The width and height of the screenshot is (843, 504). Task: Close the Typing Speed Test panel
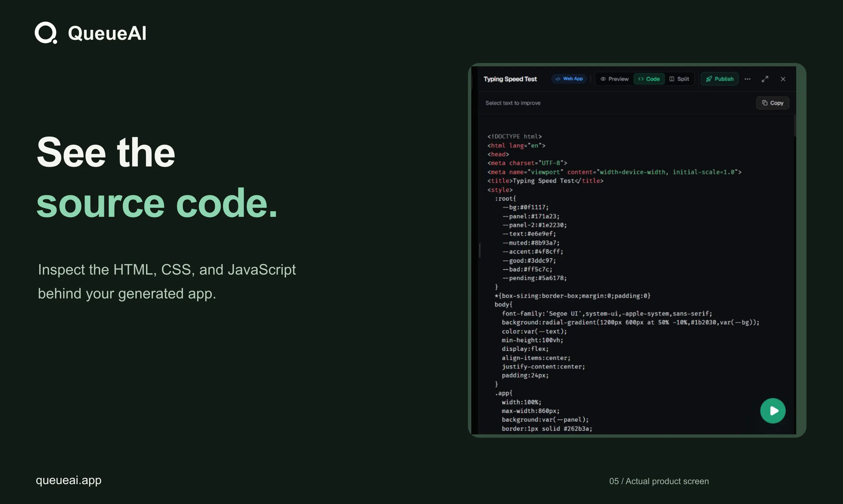point(783,79)
